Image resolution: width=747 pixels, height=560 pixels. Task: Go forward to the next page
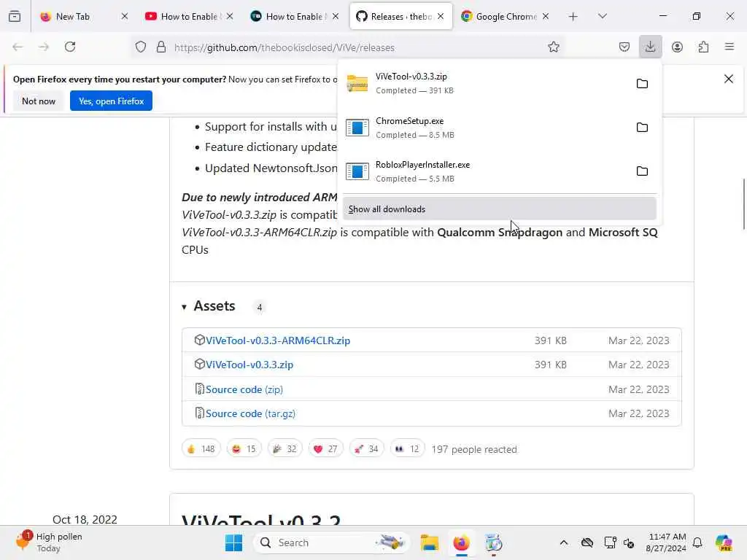(x=44, y=47)
